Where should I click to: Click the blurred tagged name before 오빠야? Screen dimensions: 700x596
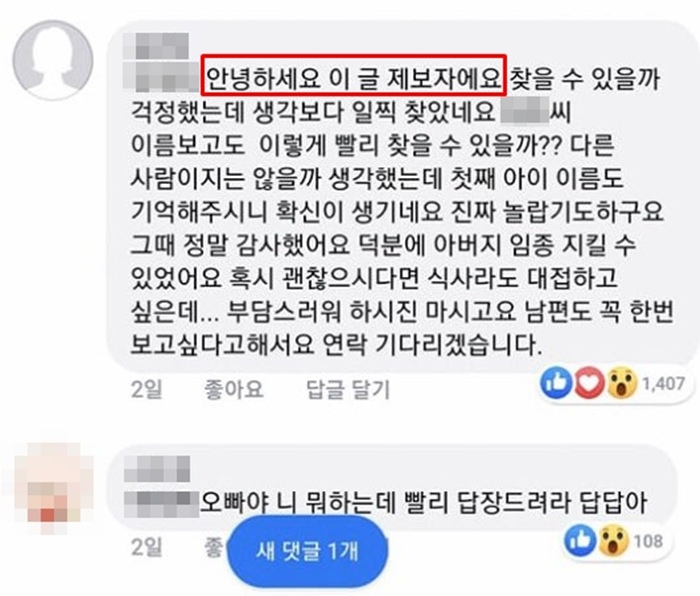pyautogui.click(x=161, y=504)
